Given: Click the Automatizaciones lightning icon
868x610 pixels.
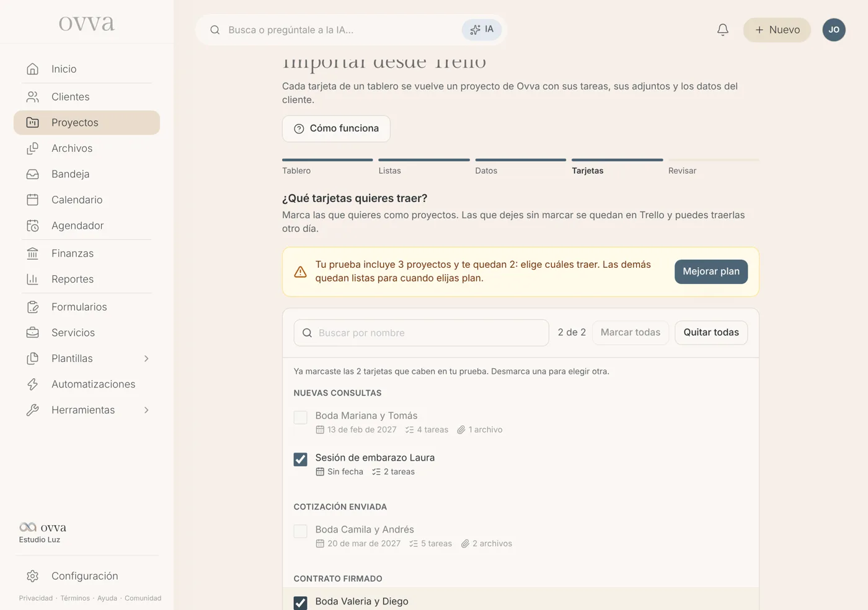Looking at the screenshot, I should [33, 384].
